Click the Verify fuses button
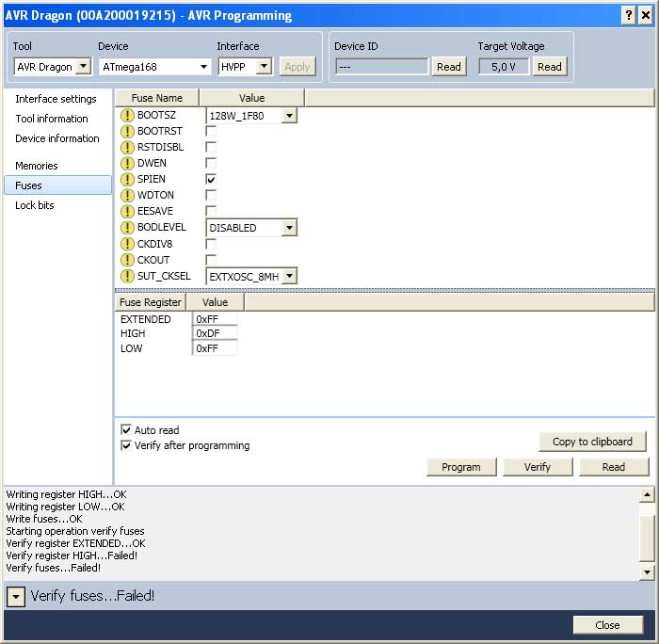This screenshot has height=644, width=659. point(538,467)
